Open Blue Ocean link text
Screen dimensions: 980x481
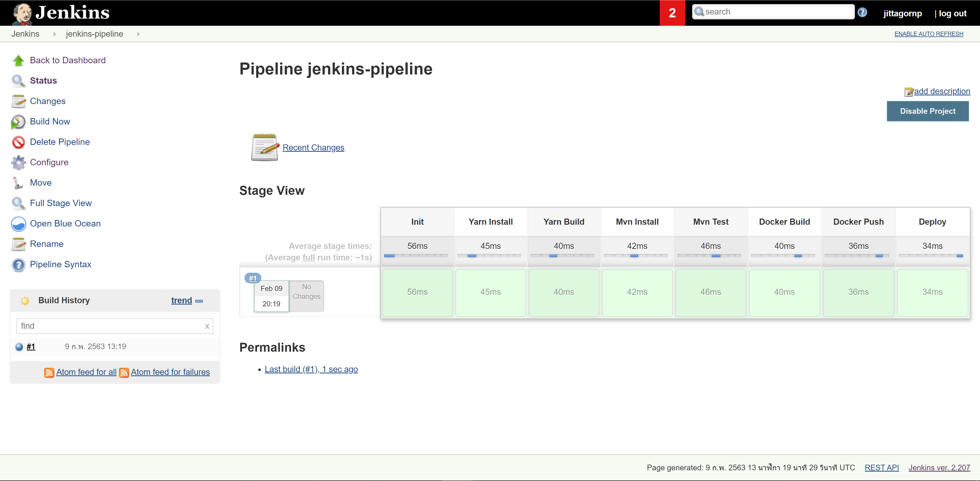click(65, 224)
